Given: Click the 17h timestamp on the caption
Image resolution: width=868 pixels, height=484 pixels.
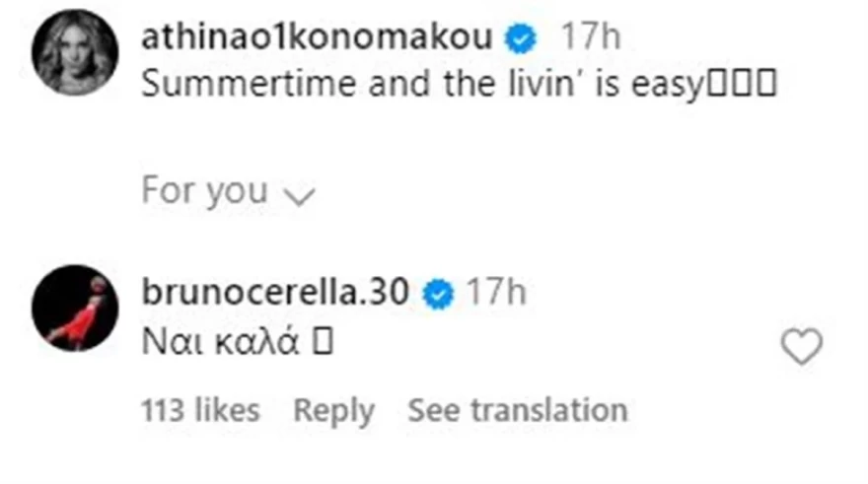Looking at the screenshot, I should pyautogui.click(x=590, y=39).
